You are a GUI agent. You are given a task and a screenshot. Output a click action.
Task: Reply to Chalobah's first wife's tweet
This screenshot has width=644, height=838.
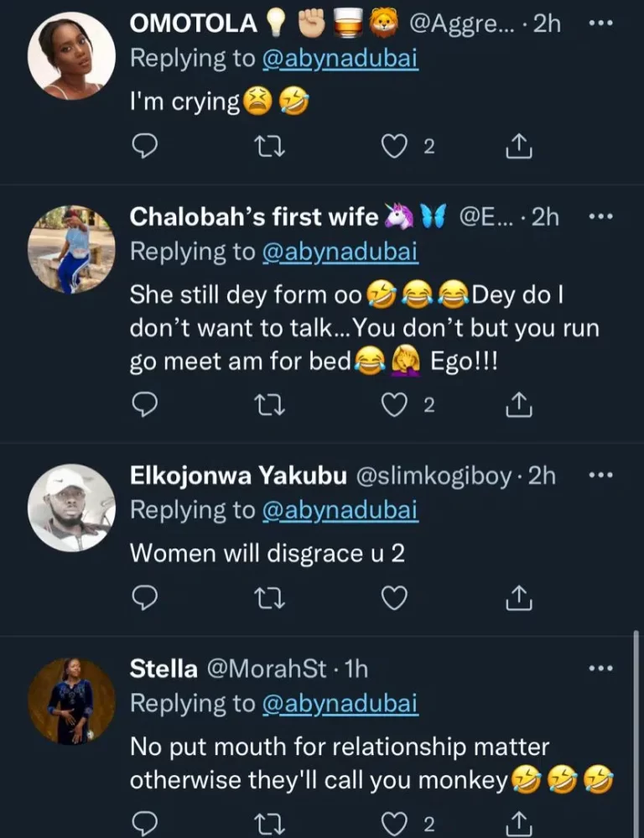tap(145, 406)
